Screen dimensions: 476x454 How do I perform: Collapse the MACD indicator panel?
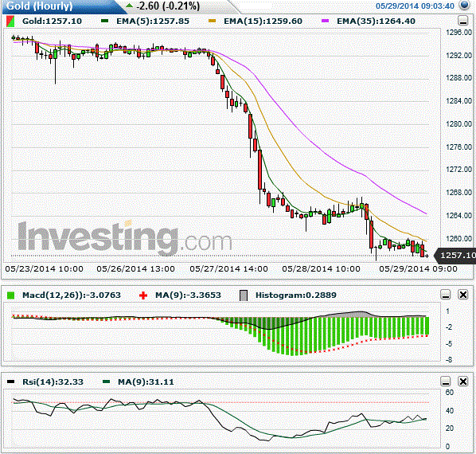pyautogui.click(x=446, y=295)
